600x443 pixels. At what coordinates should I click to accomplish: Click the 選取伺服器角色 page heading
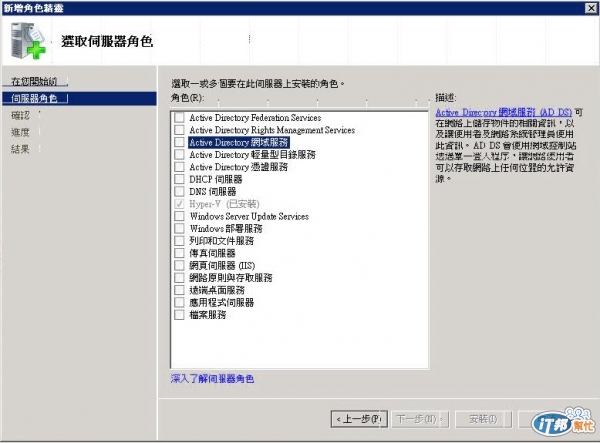point(107,41)
